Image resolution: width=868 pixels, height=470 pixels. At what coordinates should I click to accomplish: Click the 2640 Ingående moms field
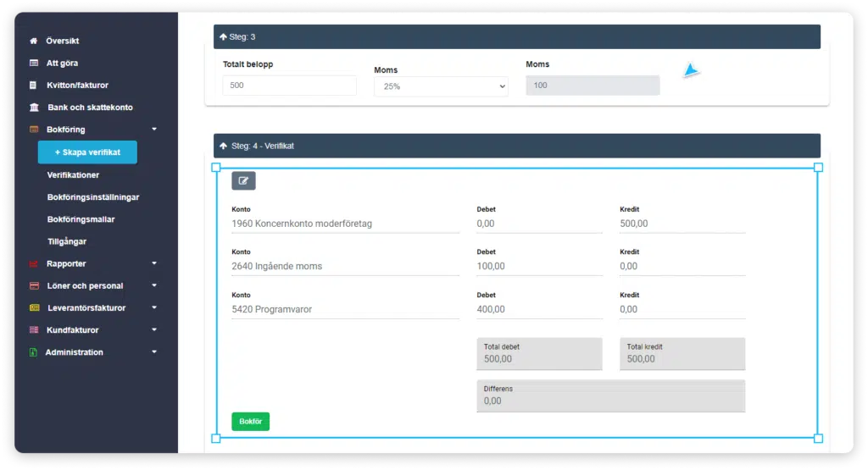pyautogui.click(x=346, y=267)
